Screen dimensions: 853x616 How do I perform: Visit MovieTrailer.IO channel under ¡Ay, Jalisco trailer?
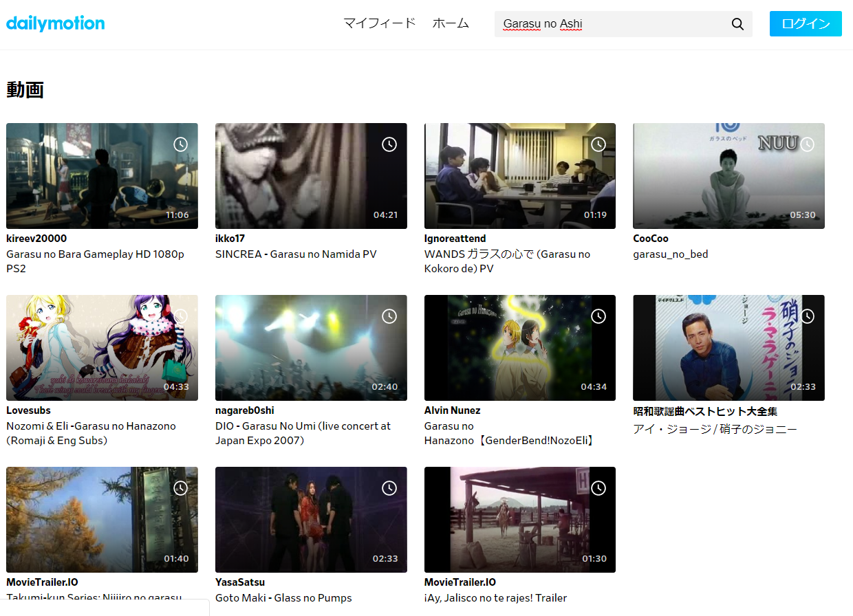click(x=460, y=582)
